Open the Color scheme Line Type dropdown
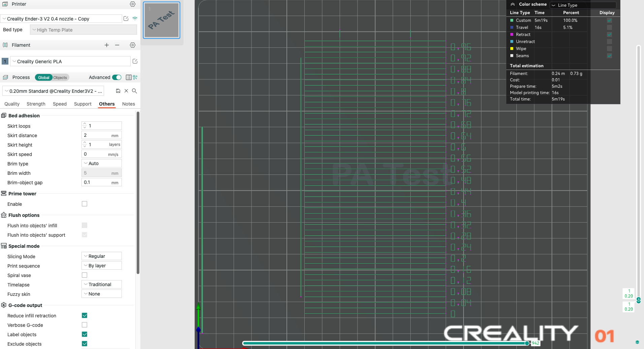The height and width of the screenshot is (349, 644). 583,5
